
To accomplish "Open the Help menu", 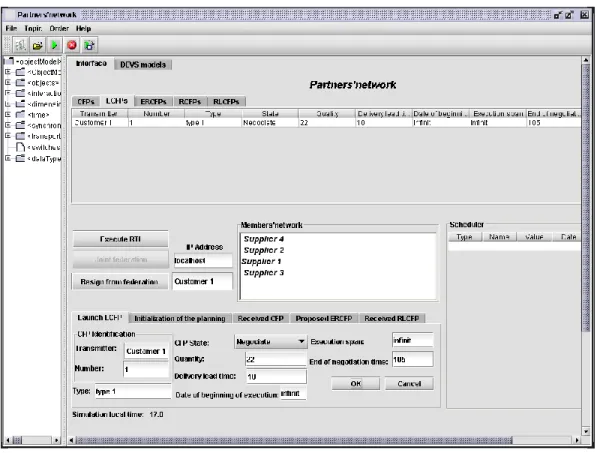I will click(x=83, y=29).
